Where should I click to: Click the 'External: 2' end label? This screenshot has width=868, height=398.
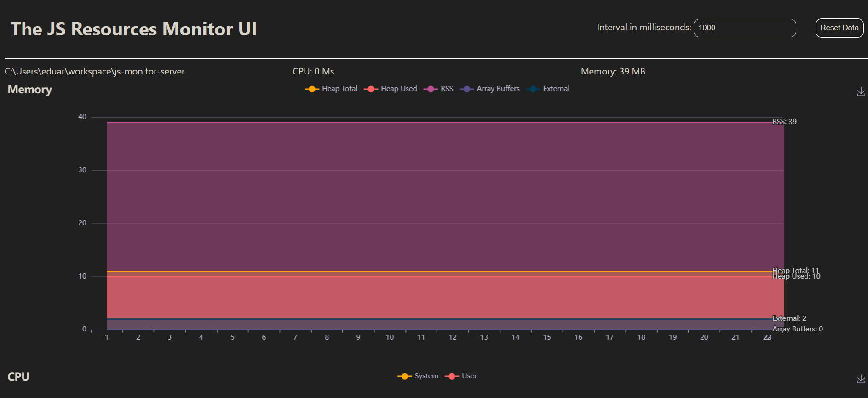[x=789, y=318]
